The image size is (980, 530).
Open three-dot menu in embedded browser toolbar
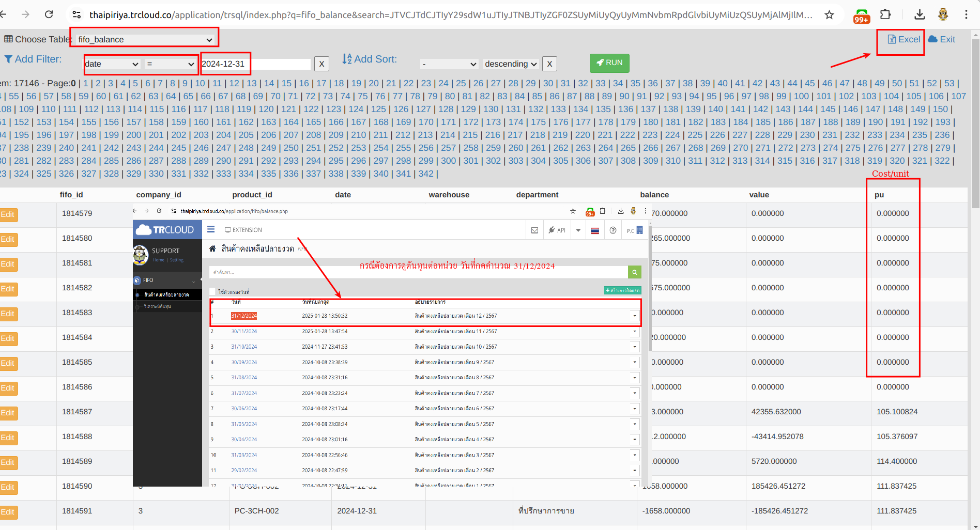click(645, 211)
